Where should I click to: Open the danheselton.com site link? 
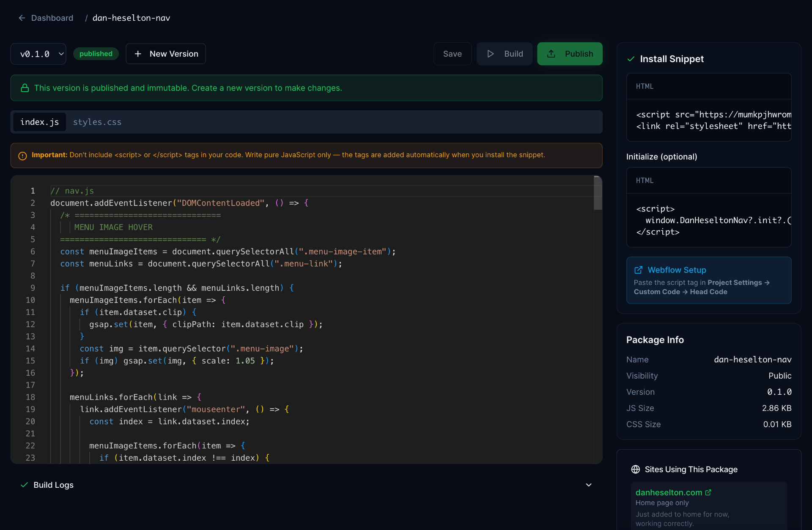669,493
